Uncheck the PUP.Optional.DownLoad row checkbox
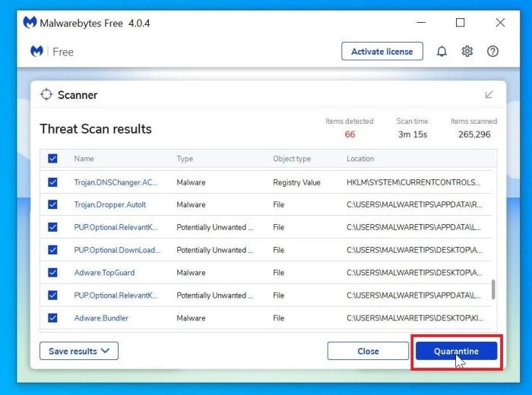This screenshot has height=395, width=532. (x=52, y=250)
